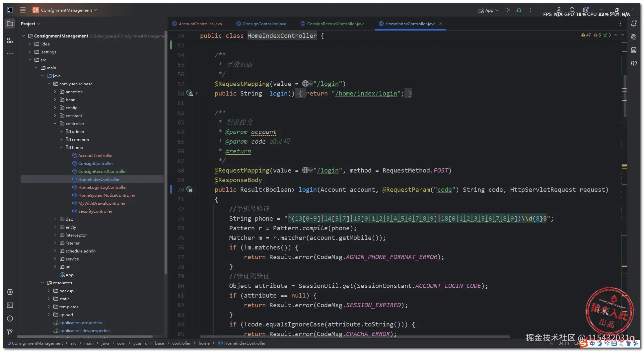Expand the .idea folder
Viewport: 644px width, 352px height.
click(30, 44)
